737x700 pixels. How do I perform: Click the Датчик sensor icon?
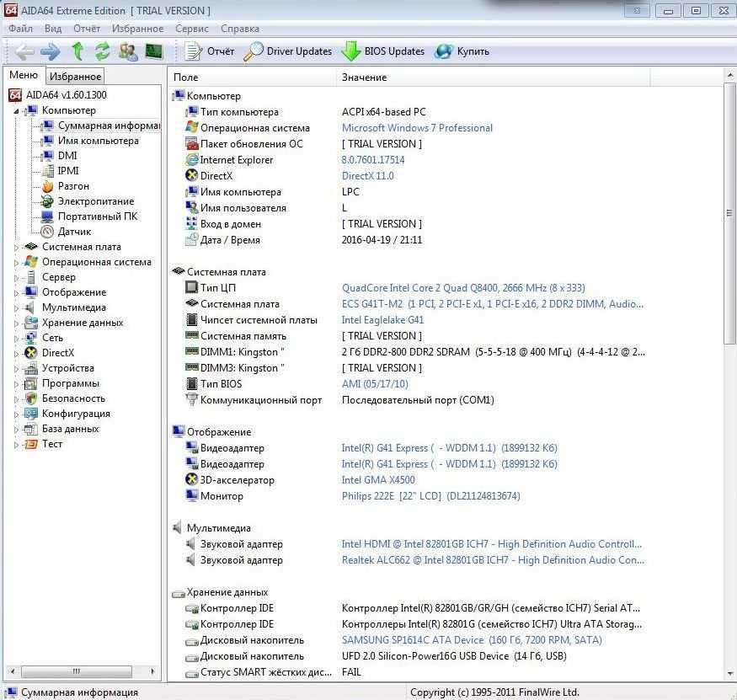point(47,232)
